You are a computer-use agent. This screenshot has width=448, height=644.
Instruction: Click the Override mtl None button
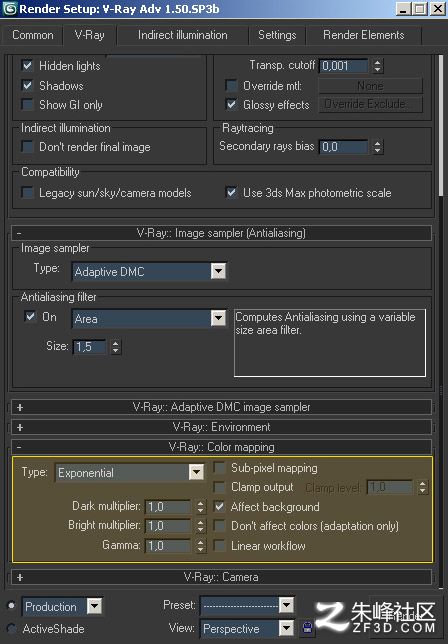(x=370, y=86)
